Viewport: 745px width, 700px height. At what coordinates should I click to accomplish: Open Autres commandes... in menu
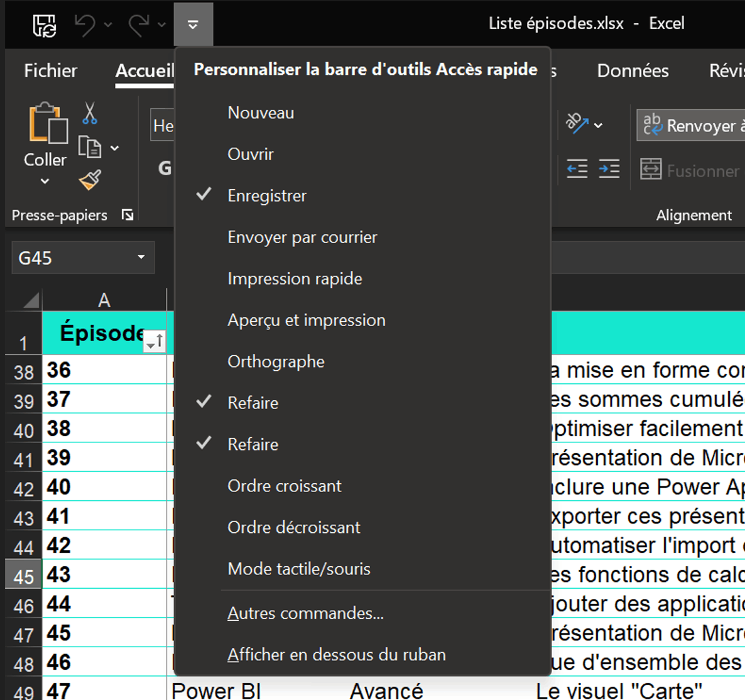click(x=362, y=613)
